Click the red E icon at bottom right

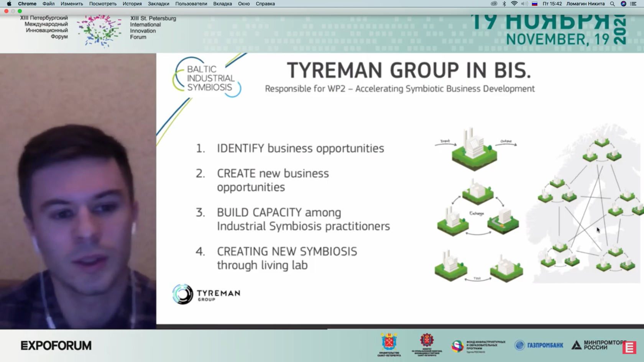pyautogui.click(x=629, y=347)
